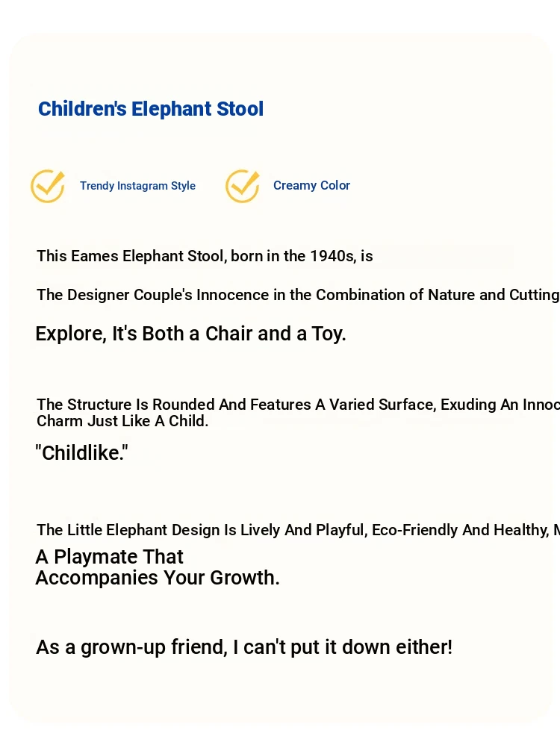
Task: Click 'A Playmate That' heading line
Action: coord(109,556)
